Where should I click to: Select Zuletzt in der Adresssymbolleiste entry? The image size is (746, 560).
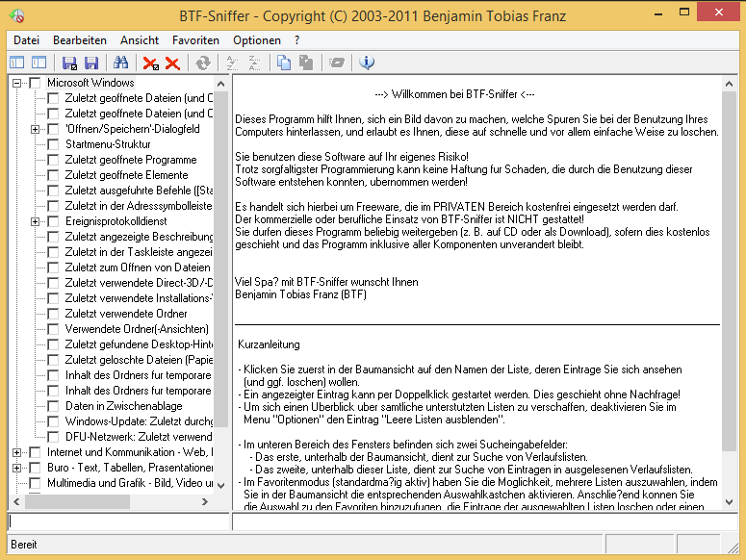[x=139, y=206]
